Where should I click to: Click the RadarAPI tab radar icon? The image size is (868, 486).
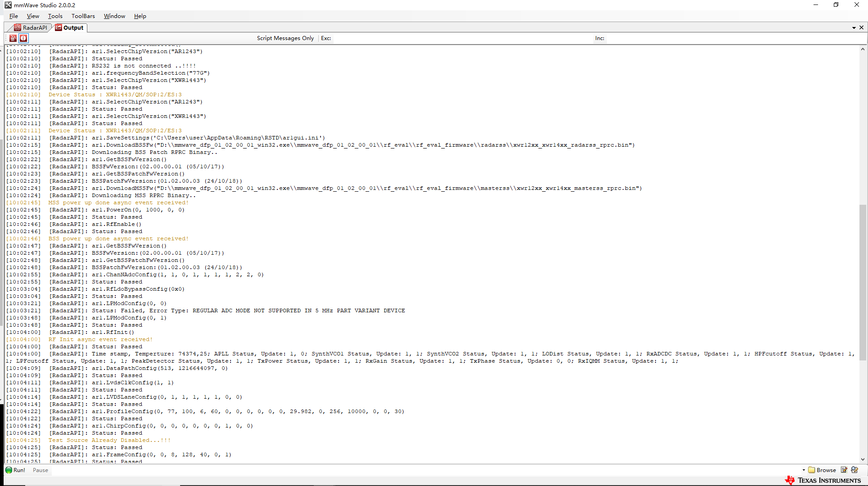pos(18,27)
